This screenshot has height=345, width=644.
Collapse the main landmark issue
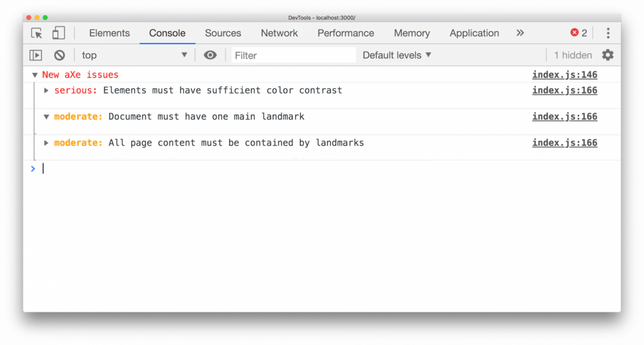46,117
